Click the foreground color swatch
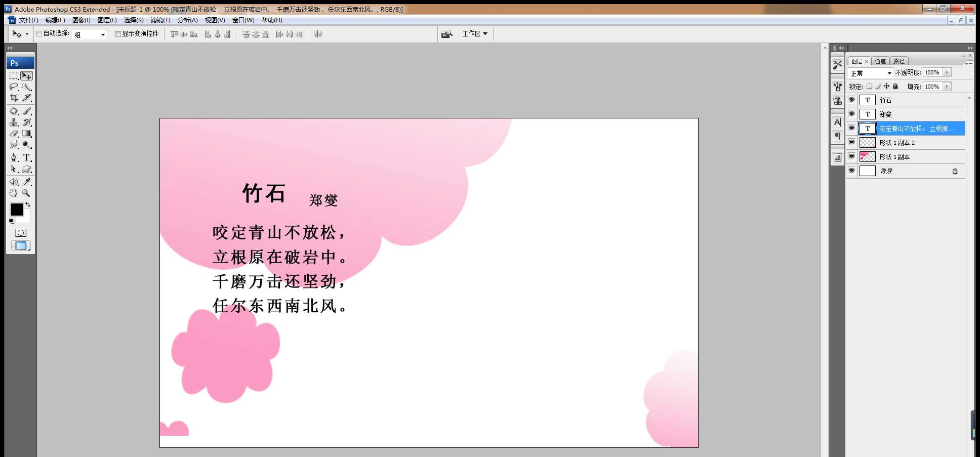980x457 pixels. tap(17, 210)
